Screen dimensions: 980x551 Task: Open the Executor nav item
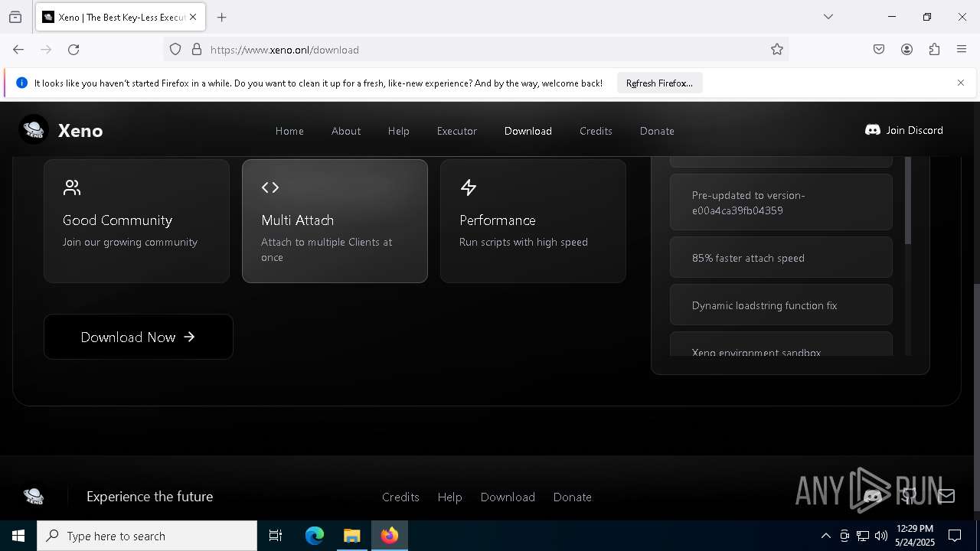click(457, 131)
